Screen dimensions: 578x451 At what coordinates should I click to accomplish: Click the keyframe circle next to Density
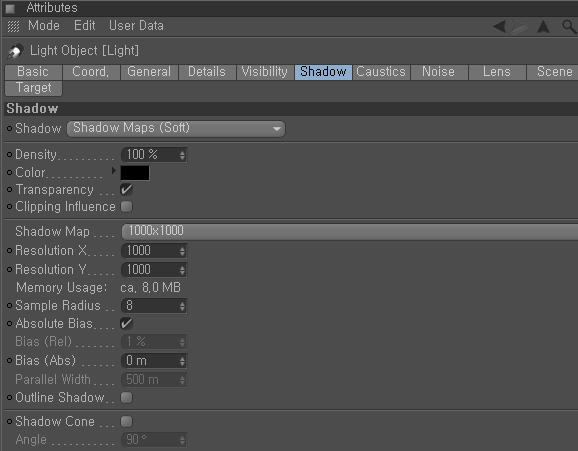(10, 155)
